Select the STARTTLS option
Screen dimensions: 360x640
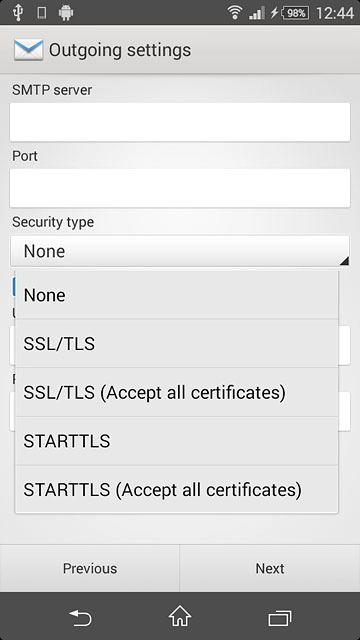click(176, 441)
